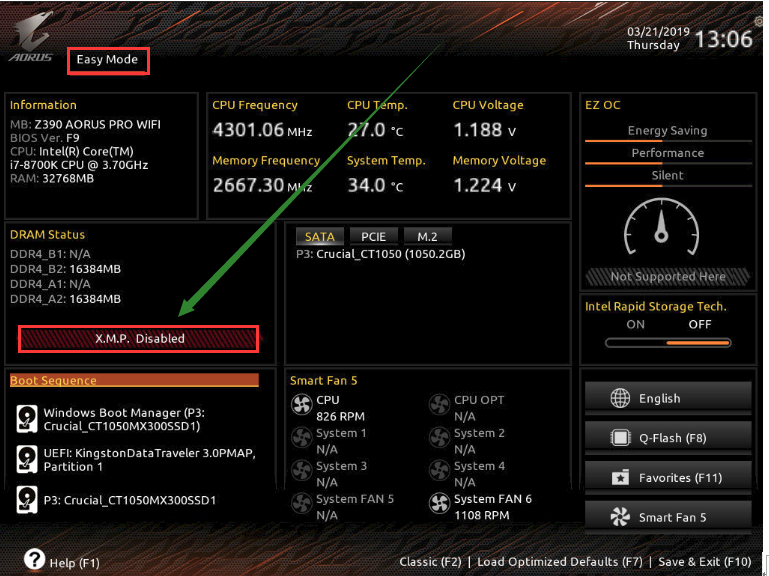Open Help (F1) label
Image resolution: width=769 pixels, height=576 pixels.
(75, 563)
